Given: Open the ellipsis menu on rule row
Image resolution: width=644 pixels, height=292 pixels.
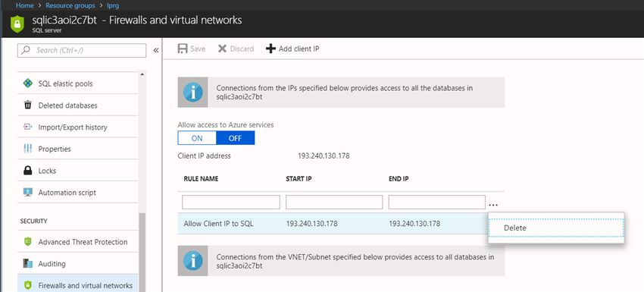Looking at the screenshot, I should (x=494, y=204).
